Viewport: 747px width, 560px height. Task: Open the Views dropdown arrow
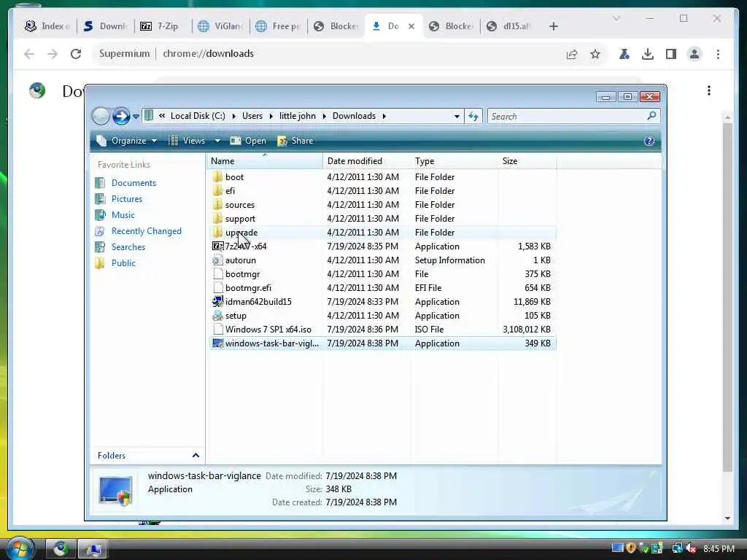tap(217, 141)
